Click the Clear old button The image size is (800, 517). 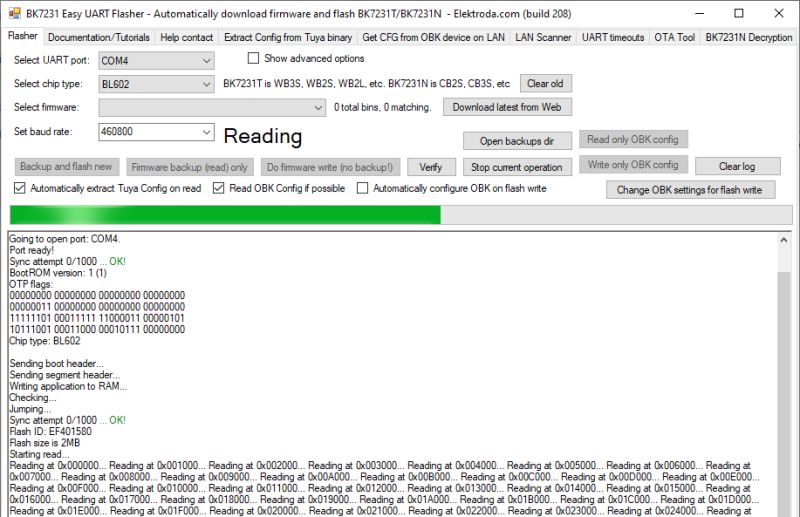tap(545, 84)
